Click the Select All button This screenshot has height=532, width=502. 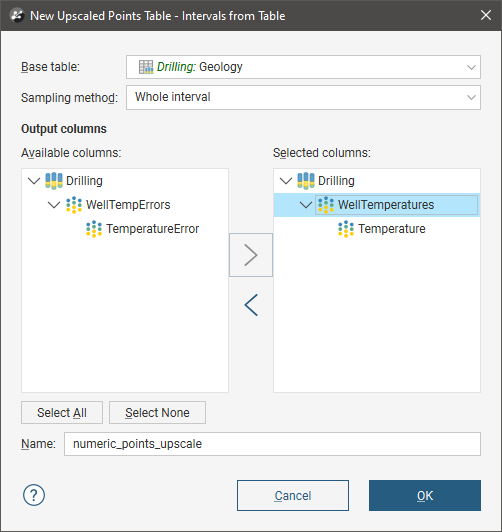coord(62,413)
